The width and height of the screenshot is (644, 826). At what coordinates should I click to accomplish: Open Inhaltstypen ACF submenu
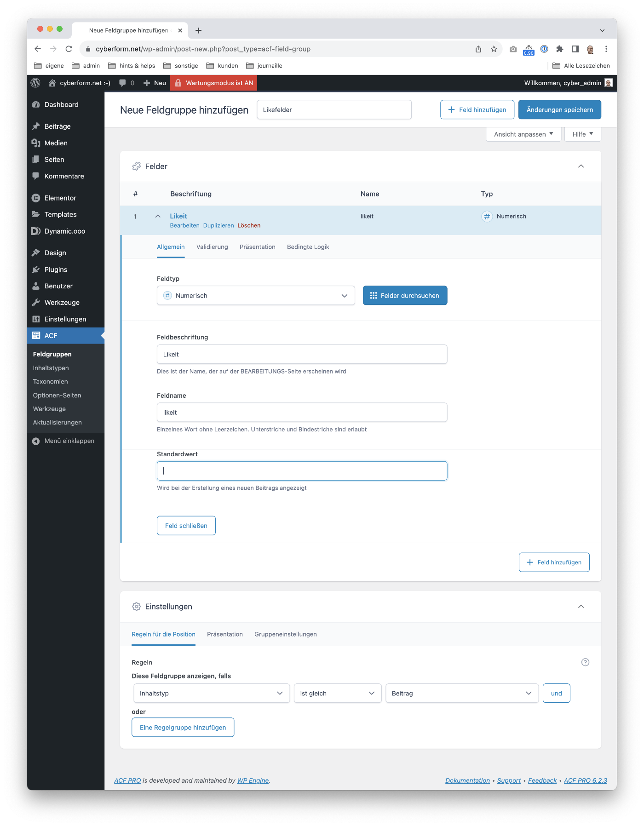coord(51,368)
